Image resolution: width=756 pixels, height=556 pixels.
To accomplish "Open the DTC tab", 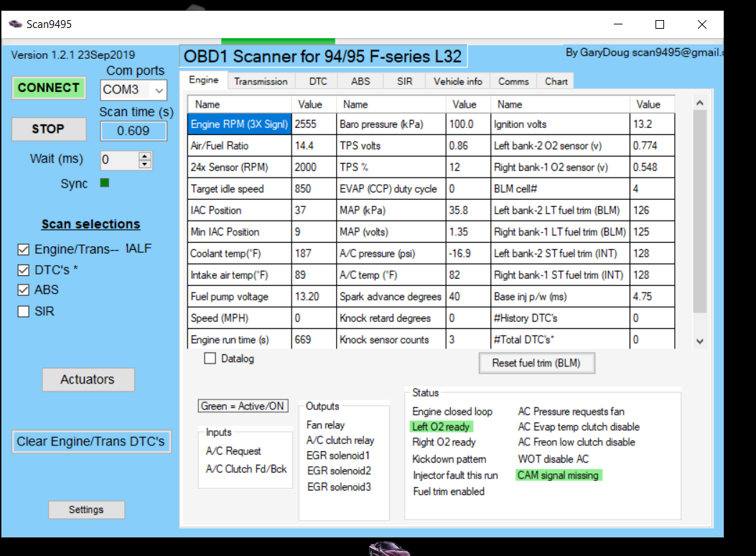I will (x=318, y=81).
